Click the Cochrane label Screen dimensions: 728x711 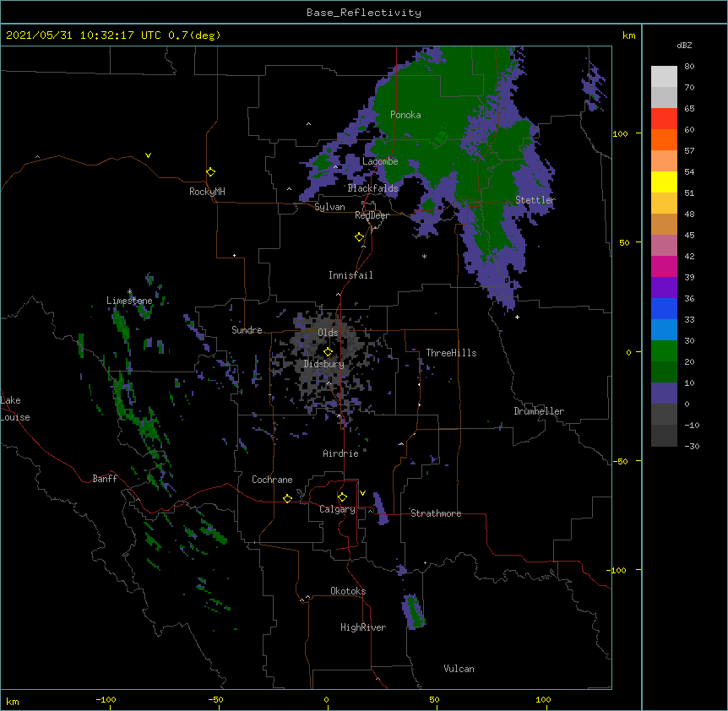pyautogui.click(x=272, y=480)
